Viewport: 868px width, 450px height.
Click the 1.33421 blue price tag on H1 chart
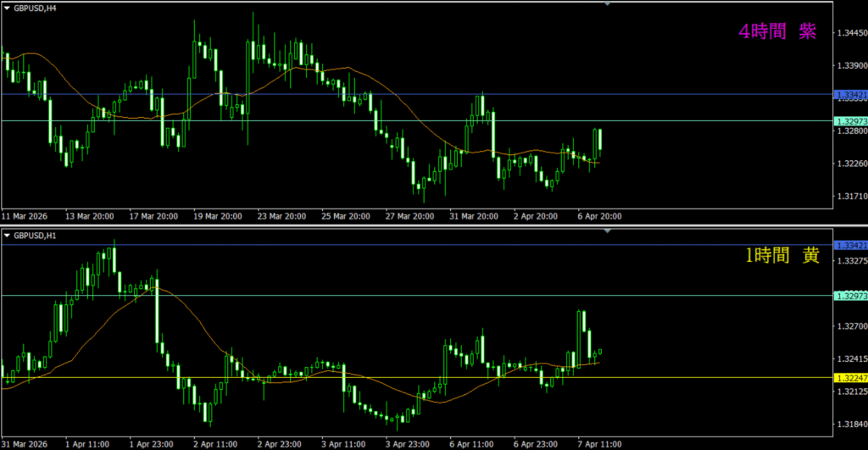851,245
